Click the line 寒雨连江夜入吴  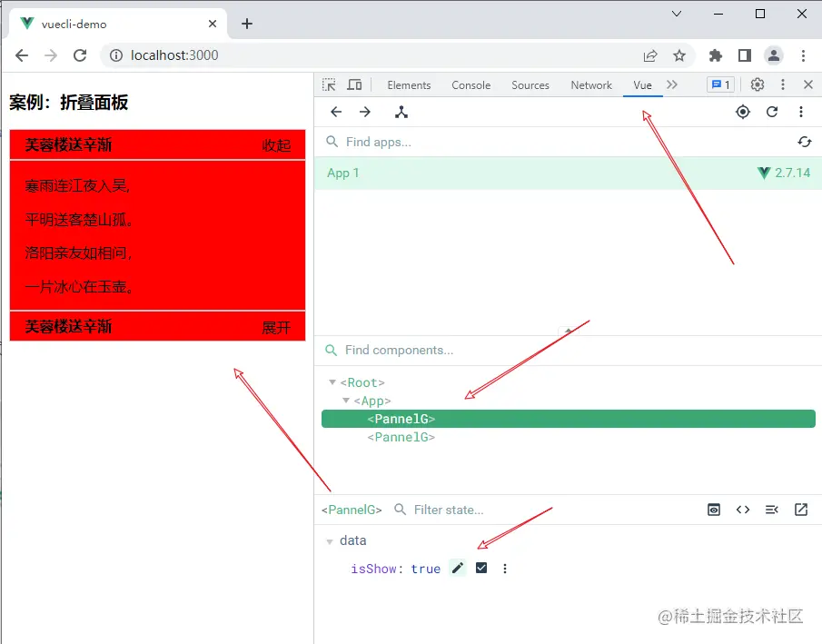click(x=77, y=185)
